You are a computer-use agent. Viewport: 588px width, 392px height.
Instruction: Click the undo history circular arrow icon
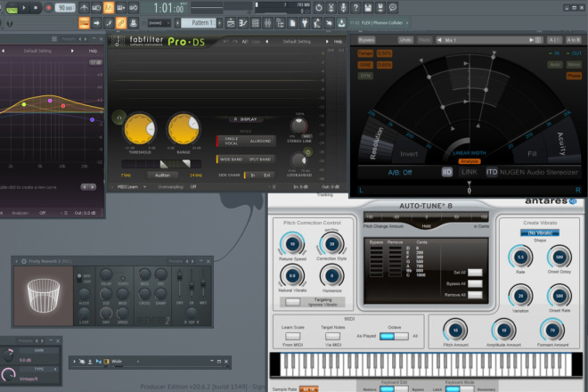coord(318,7)
